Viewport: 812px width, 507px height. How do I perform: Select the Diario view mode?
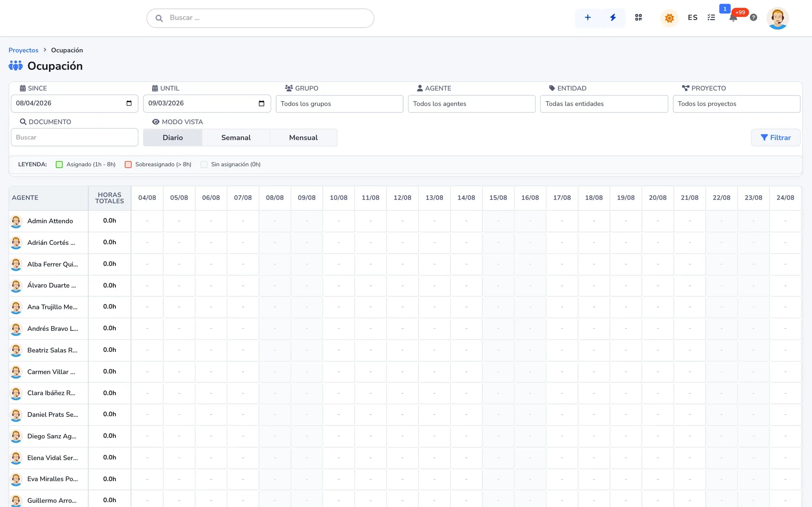point(173,138)
